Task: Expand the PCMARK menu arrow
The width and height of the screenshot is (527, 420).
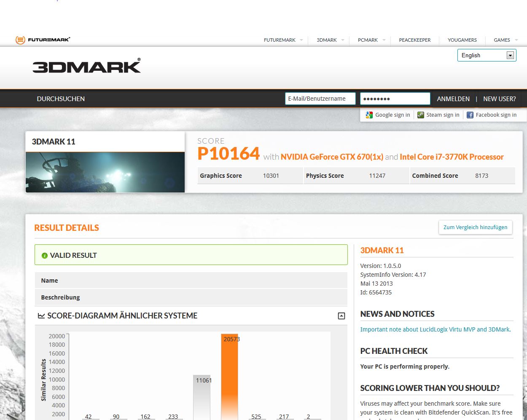Action: (384, 40)
